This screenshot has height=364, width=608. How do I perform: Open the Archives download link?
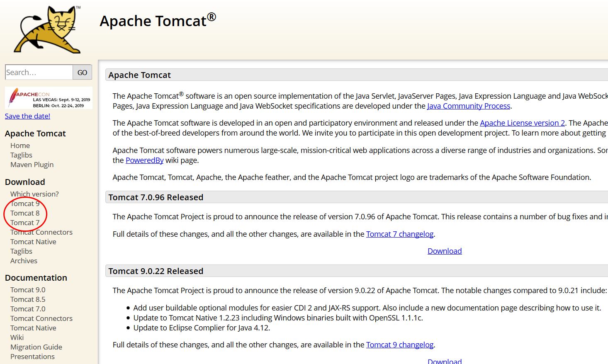24,261
